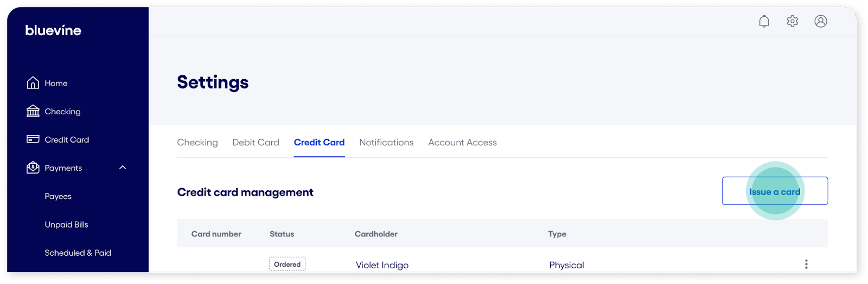Open the settings gear icon
868x284 pixels.
click(793, 21)
